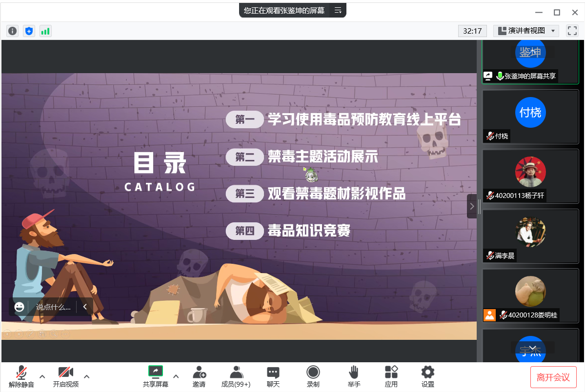Image resolution: width=585 pixels, height=392 pixels.
Task: Open the 成员(99+) members list
Action: click(236, 376)
